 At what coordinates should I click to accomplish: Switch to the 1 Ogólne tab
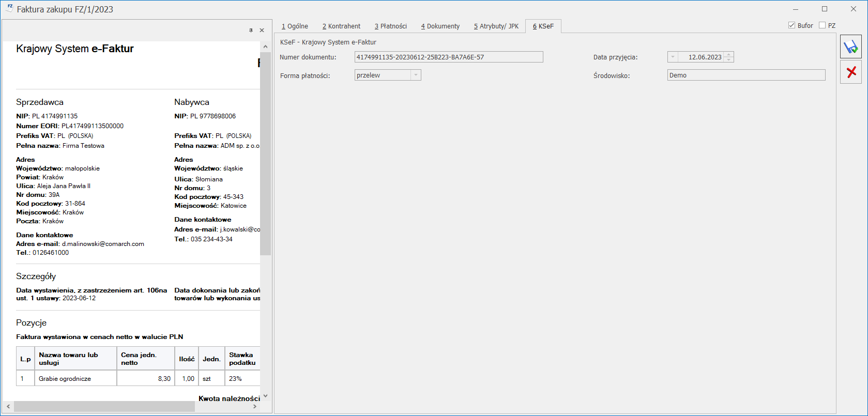[x=295, y=26]
